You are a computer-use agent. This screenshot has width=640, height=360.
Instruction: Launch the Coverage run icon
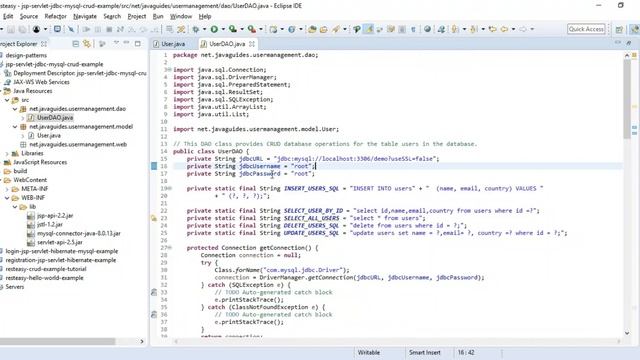click(x=233, y=29)
